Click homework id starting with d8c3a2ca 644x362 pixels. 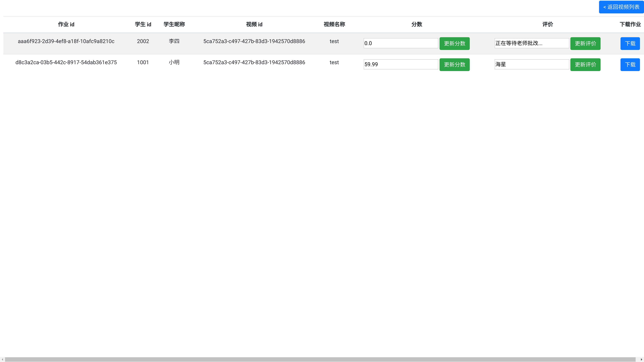(66, 63)
